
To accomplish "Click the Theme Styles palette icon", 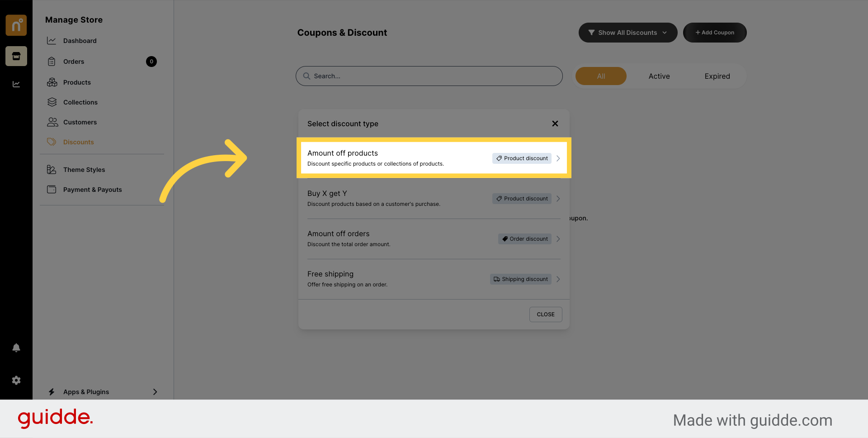I will click(x=52, y=170).
